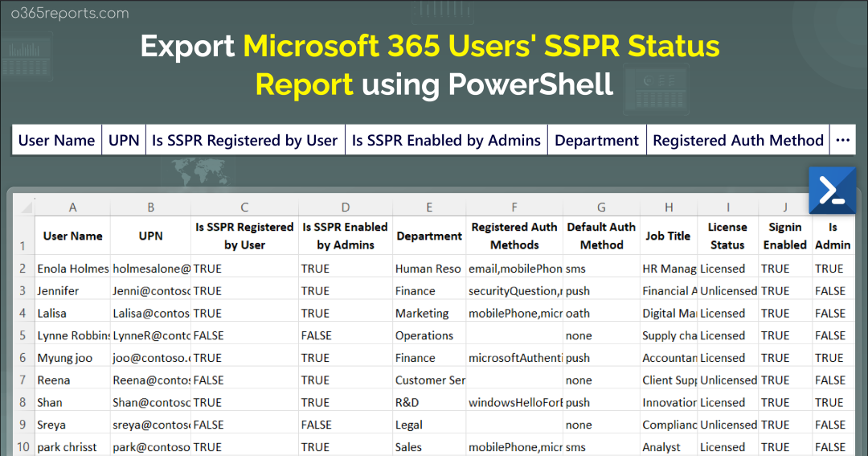This screenshot has width=868, height=456.
Task: Select column E header
Action: [x=429, y=207]
